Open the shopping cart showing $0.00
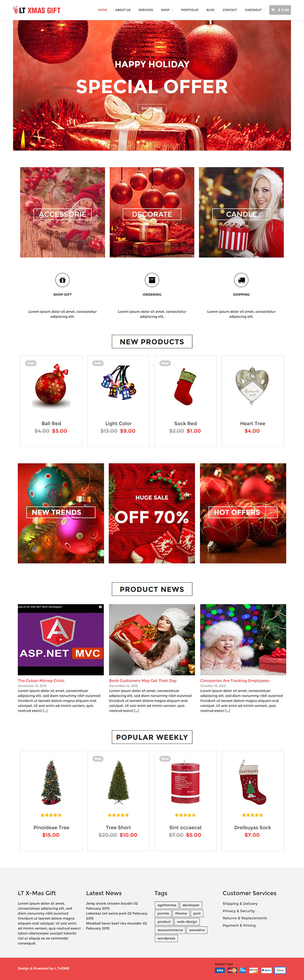The height and width of the screenshot is (980, 304). tap(280, 10)
